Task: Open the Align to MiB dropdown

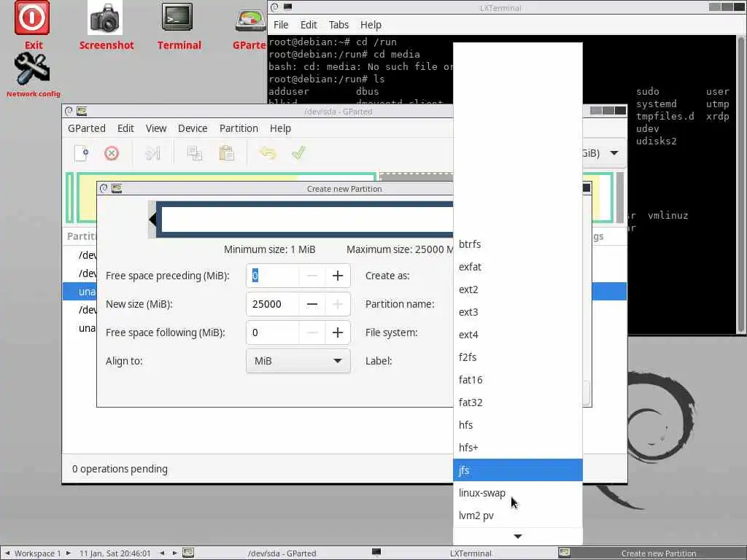Action: pyautogui.click(x=298, y=361)
